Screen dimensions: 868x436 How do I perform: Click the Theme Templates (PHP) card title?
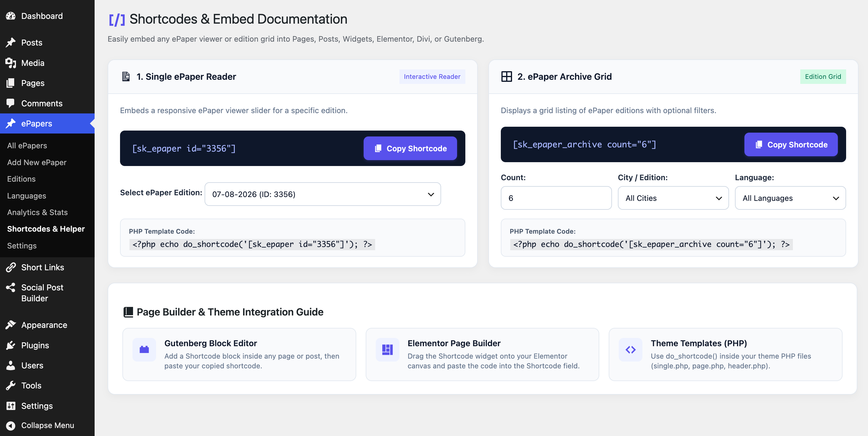pyautogui.click(x=699, y=343)
